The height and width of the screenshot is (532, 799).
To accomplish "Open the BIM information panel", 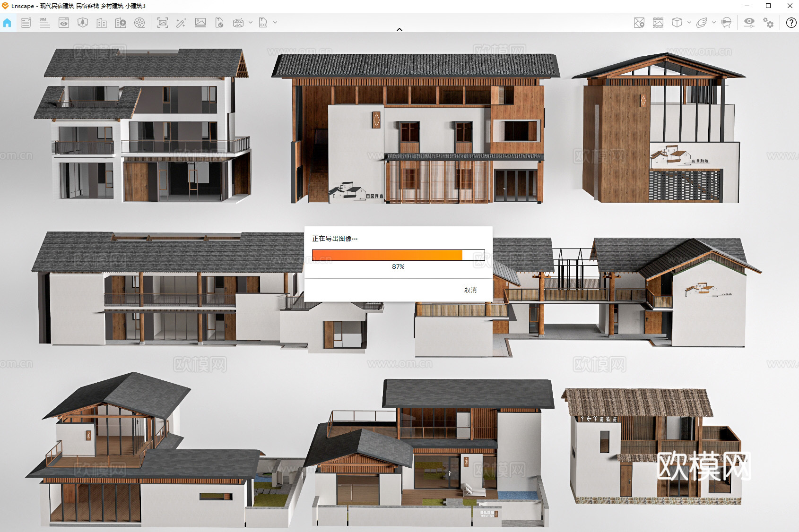I will pyautogui.click(x=44, y=23).
